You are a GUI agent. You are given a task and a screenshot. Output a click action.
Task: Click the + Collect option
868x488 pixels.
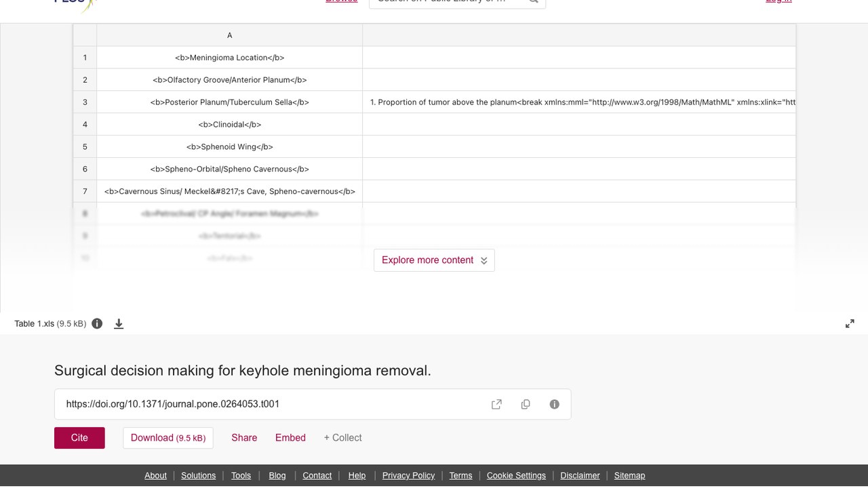pos(342,438)
